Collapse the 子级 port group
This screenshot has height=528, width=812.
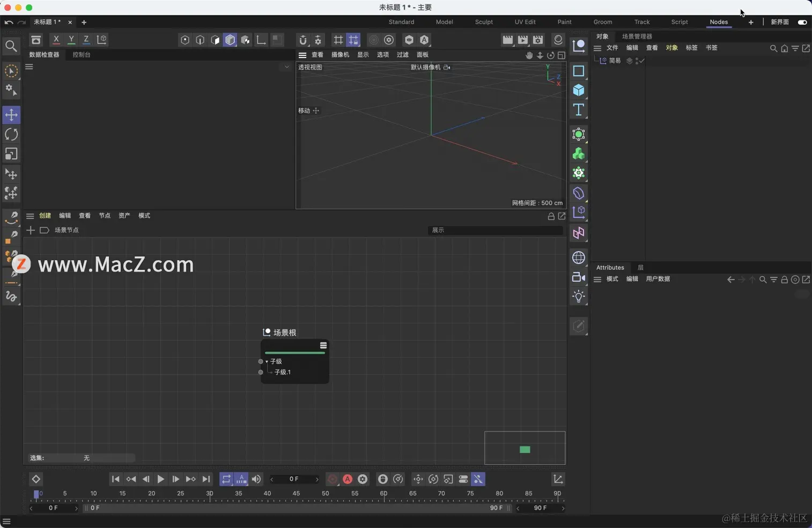pyautogui.click(x=267, y=362)
